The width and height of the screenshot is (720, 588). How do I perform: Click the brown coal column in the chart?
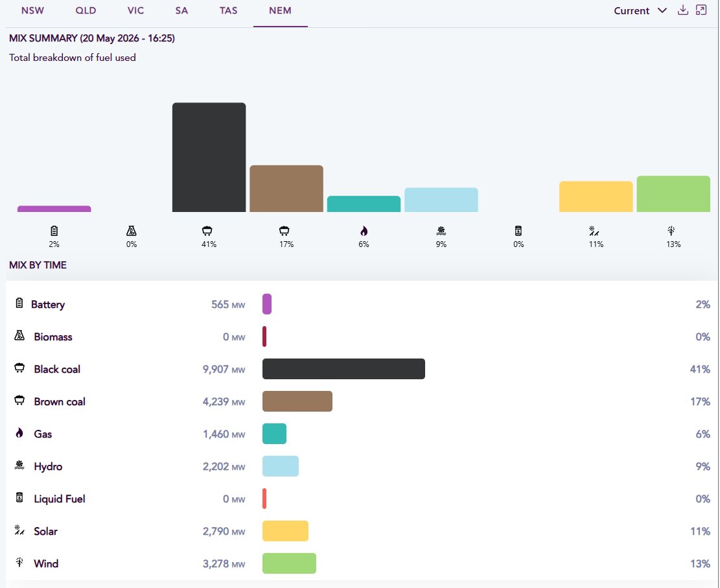(286, 189)
